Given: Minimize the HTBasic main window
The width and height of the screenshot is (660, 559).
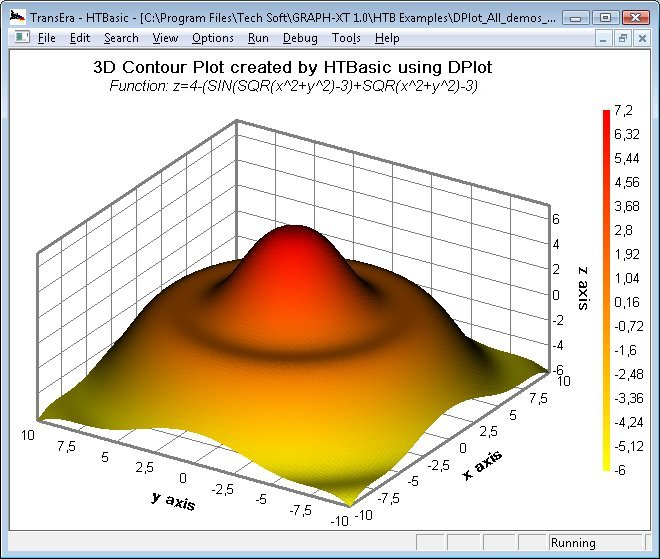Looking at the screenshot, I should [575, 18].
